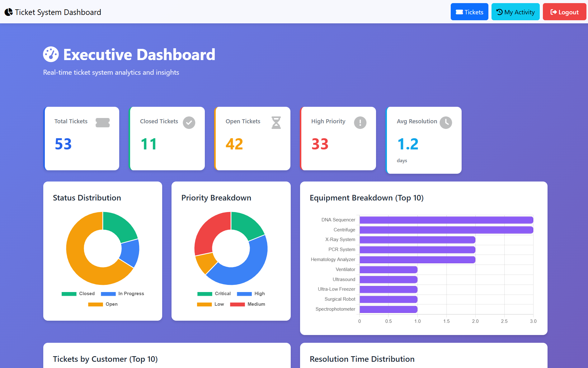The height and width of the screenshot is (368, 588).
Task: Click the logout arrow icon in Logout button
Action: pyautogui.click(x=554, y=12)
